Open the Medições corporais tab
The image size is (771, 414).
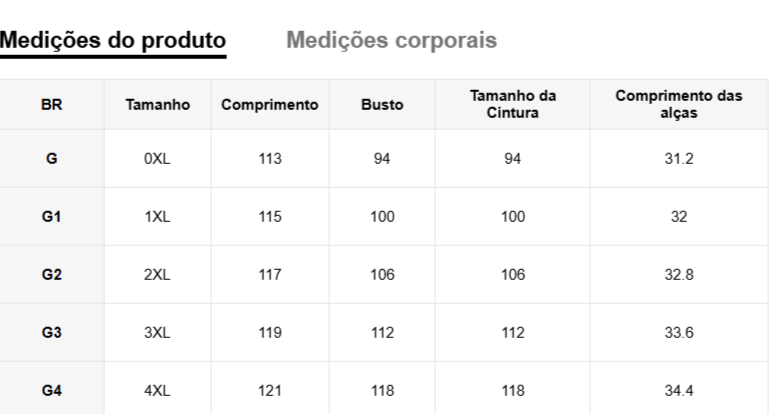(391, 40)
